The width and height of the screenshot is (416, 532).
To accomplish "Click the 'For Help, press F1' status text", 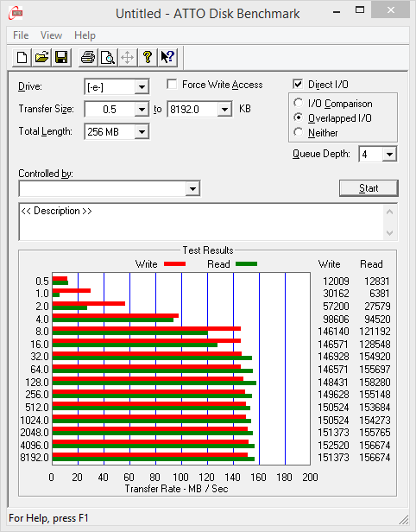I will pyautogui.click(x=48, y=518).
